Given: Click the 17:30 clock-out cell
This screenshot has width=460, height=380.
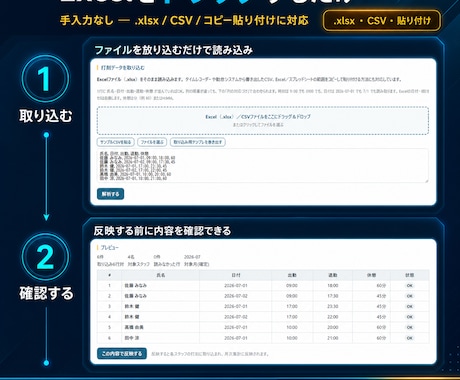Looking at the screenshot, I should [333, 296].
